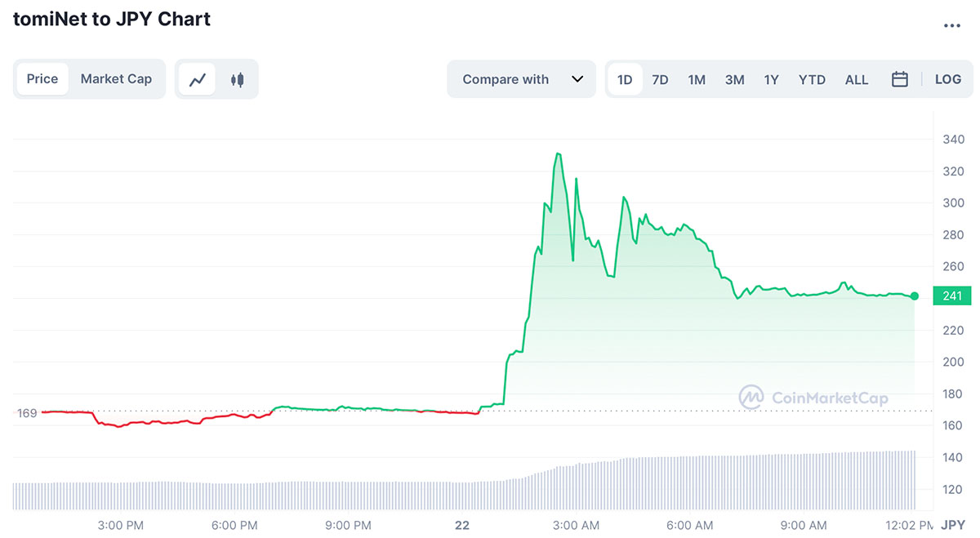Image resolution: width=980 pixels, height=538 pixels.
Task: Switch to candlestick chart view
Action: (x=237, y=79)
